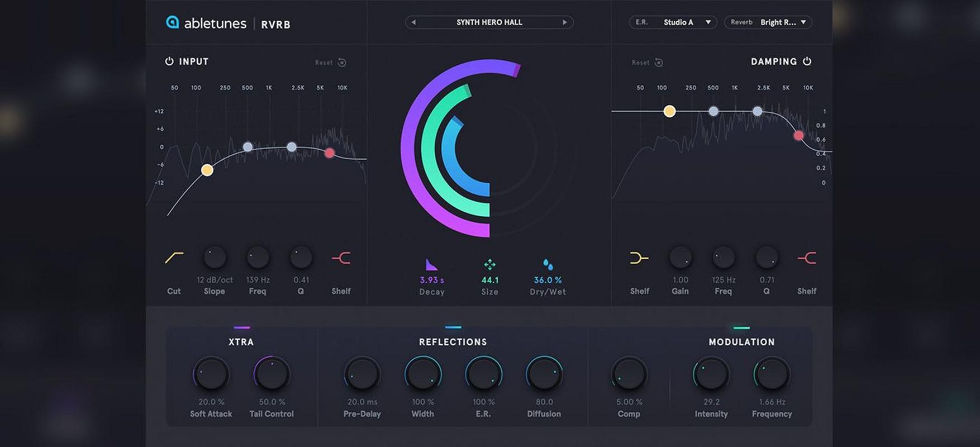Click the Dry/Wet value 36.0 %
The width and height of the screenshot is (980, 447).
pos(548,280)
